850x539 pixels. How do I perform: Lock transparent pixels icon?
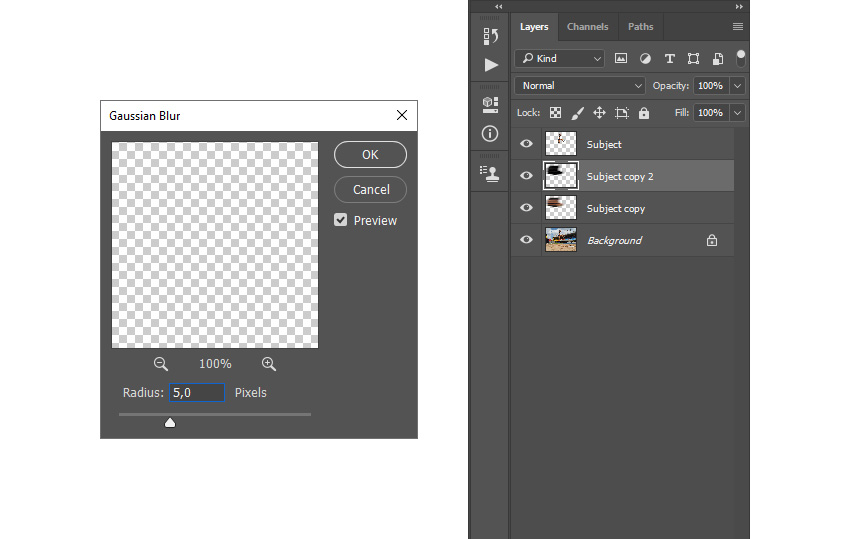tap(555, 113)
